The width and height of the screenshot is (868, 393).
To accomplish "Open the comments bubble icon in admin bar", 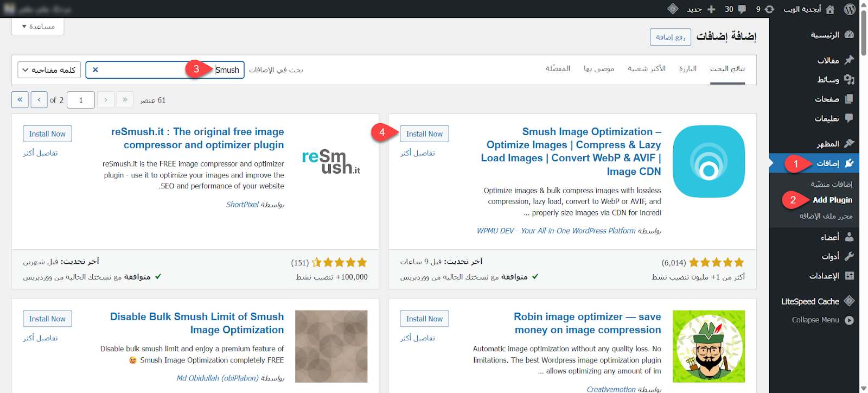I will pos(742,9).
